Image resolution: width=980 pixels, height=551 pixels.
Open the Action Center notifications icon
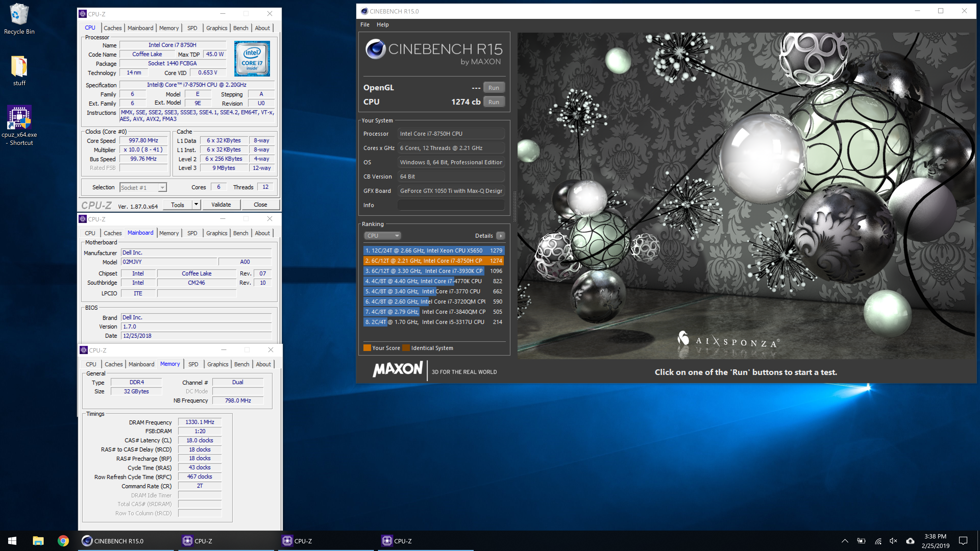click(963, 541)
